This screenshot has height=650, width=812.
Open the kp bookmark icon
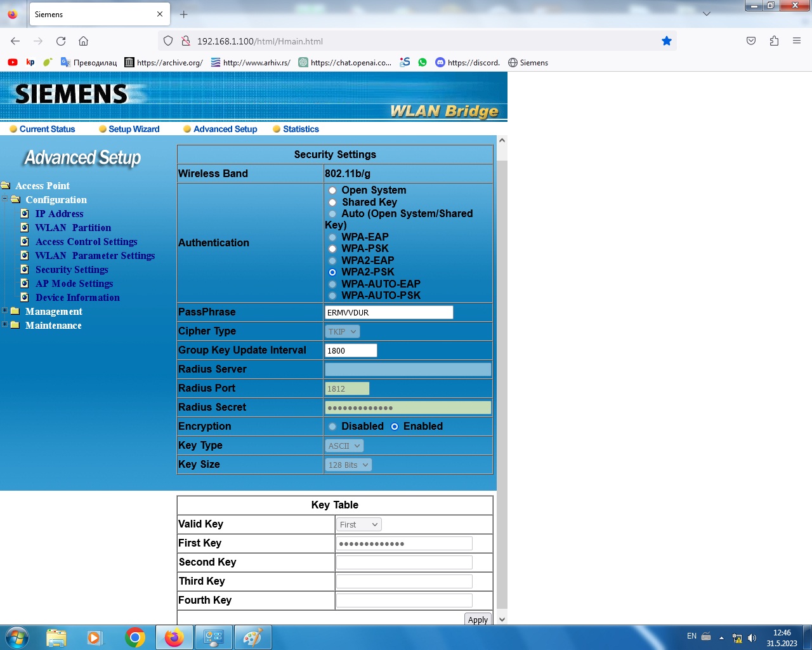click(x=30, y=62)
